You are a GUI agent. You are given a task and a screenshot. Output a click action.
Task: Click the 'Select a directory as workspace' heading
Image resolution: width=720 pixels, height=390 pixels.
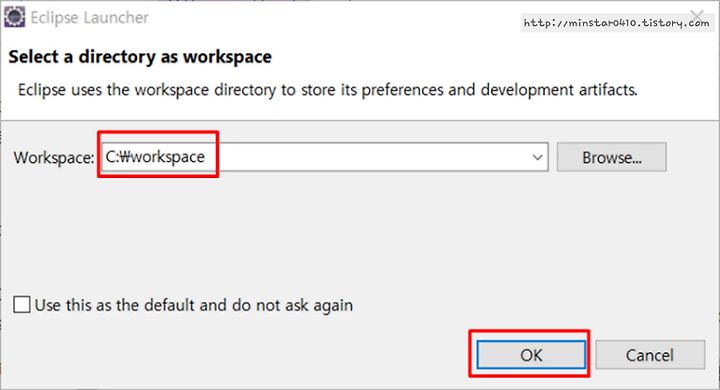[140, 57]
